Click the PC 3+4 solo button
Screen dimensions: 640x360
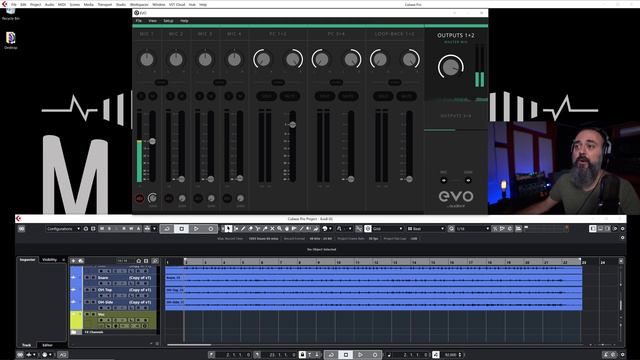click(324, 96)
